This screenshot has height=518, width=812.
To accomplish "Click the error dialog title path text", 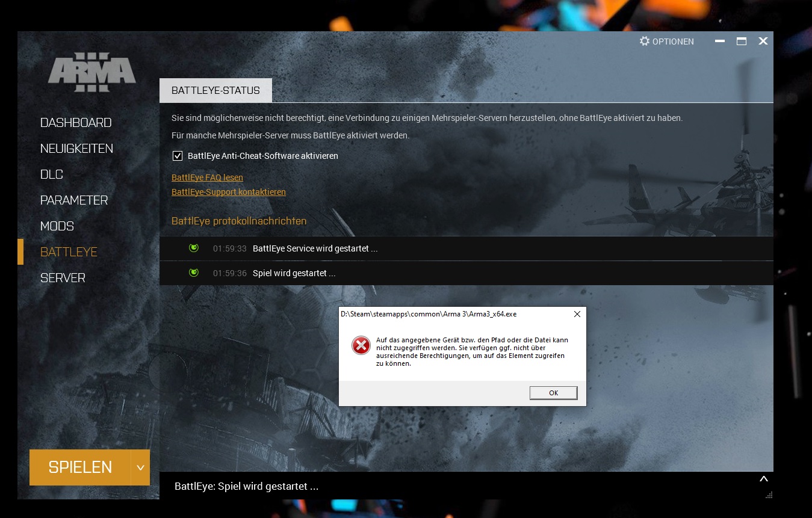I will (x=429, y=314).
